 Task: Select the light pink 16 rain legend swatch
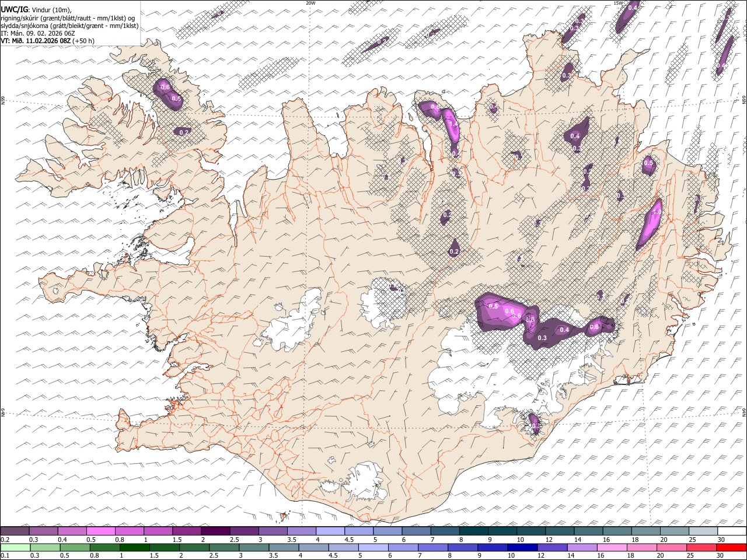tap(612, 548)
